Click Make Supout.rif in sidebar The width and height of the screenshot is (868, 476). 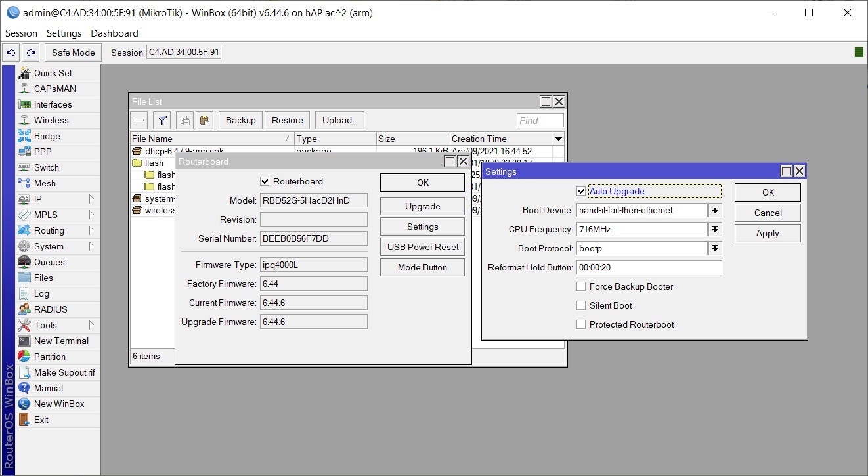tap(58, 372)
